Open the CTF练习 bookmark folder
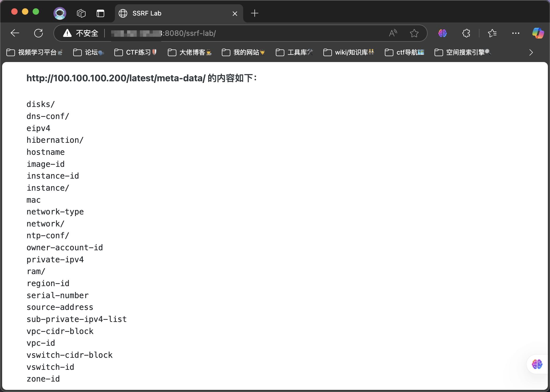This screenshot has height=392, width=550. [135, 52]
